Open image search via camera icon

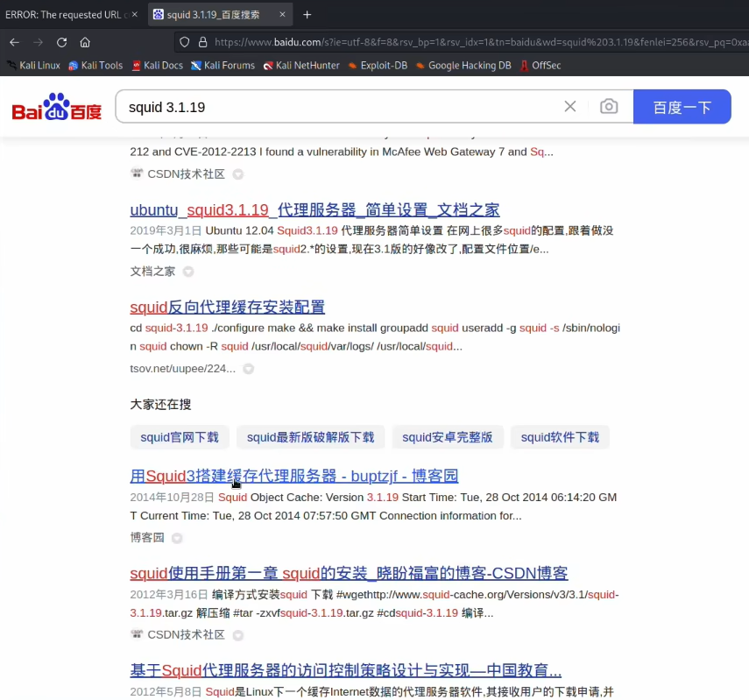(609, 106)
